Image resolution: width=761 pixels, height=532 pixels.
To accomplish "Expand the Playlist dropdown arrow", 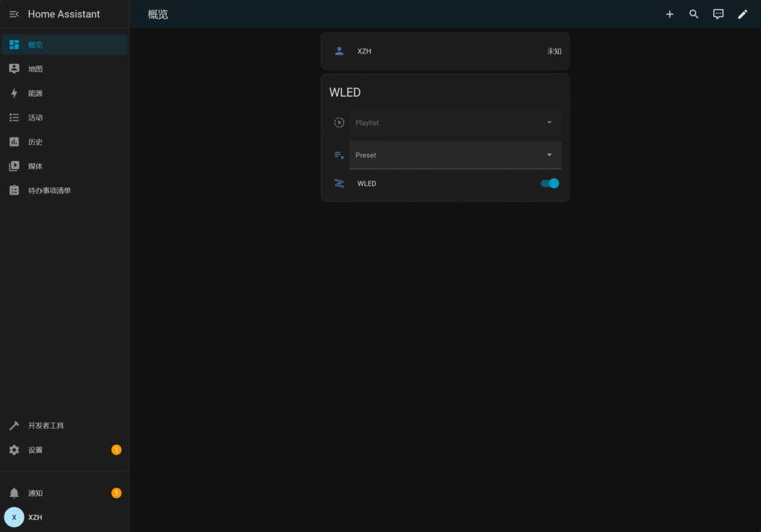I will pos(549,123).
